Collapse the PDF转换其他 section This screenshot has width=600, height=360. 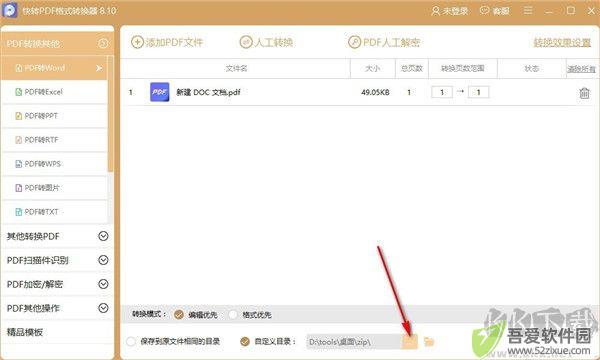(x=103, y=43)
